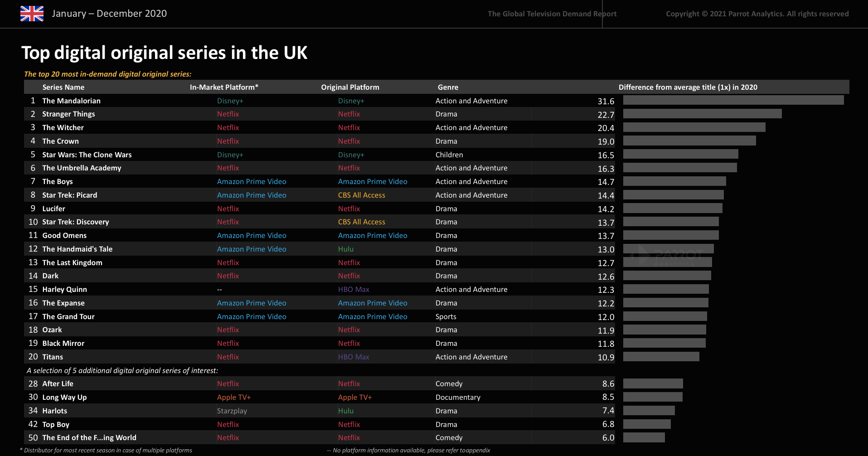Click the 'Disney+' in-market platform for The Mandalorian
Image resolution: width=868 pixels, height=456 pixels.
click(230, 101)
